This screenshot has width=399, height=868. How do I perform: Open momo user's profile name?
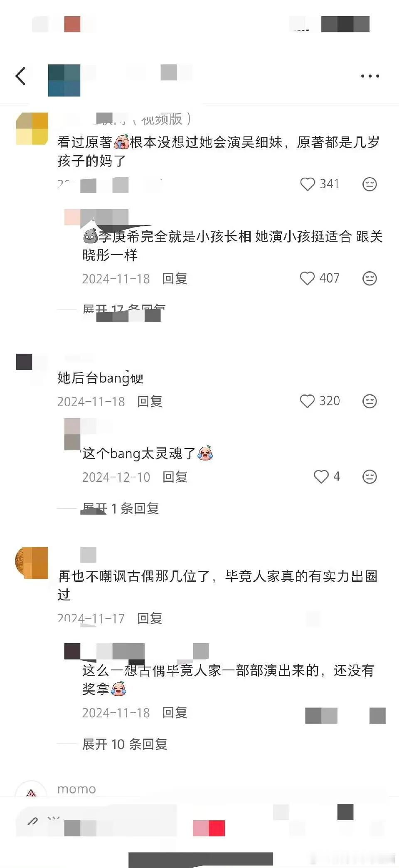76,789
